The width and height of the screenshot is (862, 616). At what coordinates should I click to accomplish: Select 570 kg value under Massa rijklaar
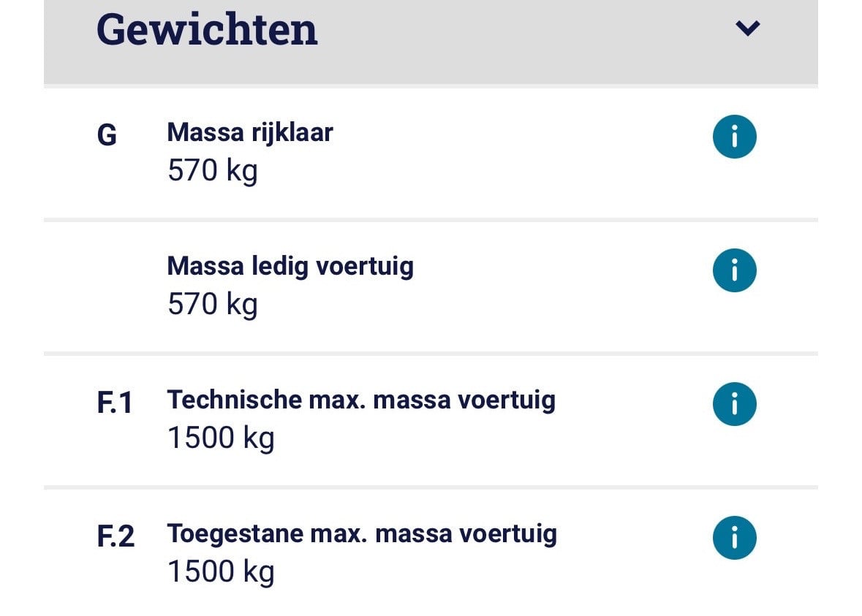[213, 170]
